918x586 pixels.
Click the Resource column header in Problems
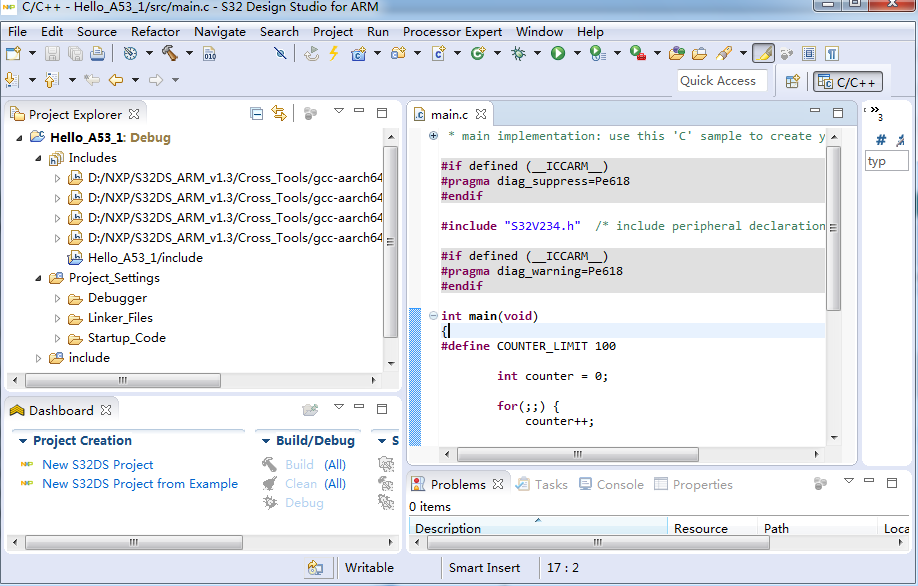click(712, 528)
